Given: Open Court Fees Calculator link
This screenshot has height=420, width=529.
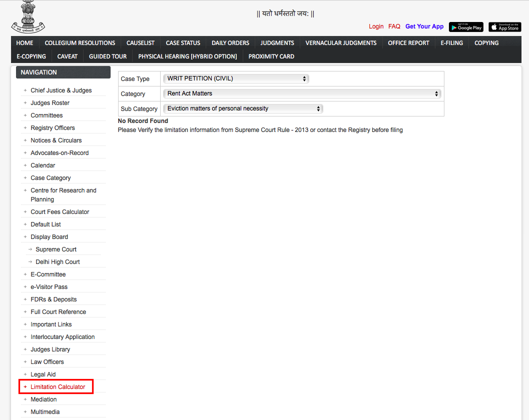Looking at the screenshot, I should click(60, 211).
